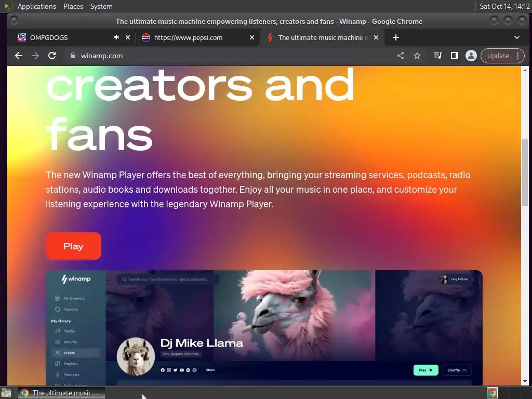Mute the OMFGDOGS tab audio icon
The width and height of the screenshot is (532, 399).
point(117,37)
